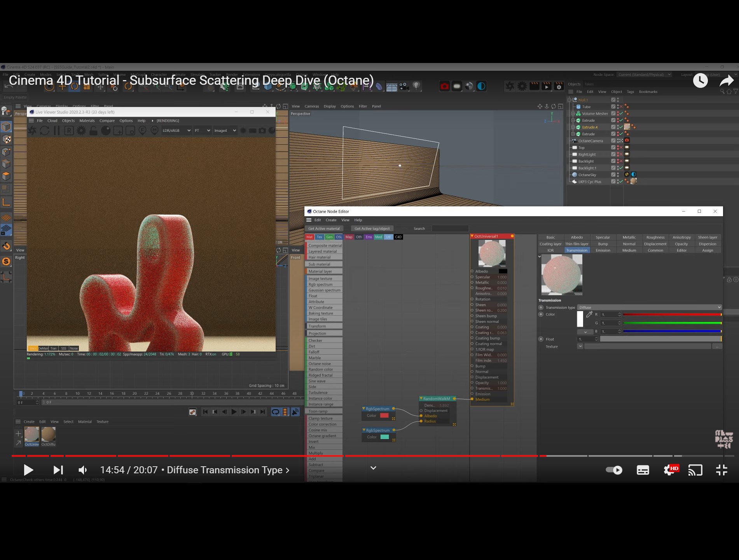Click the white Transmission color swatch

[x=580, y=319]
